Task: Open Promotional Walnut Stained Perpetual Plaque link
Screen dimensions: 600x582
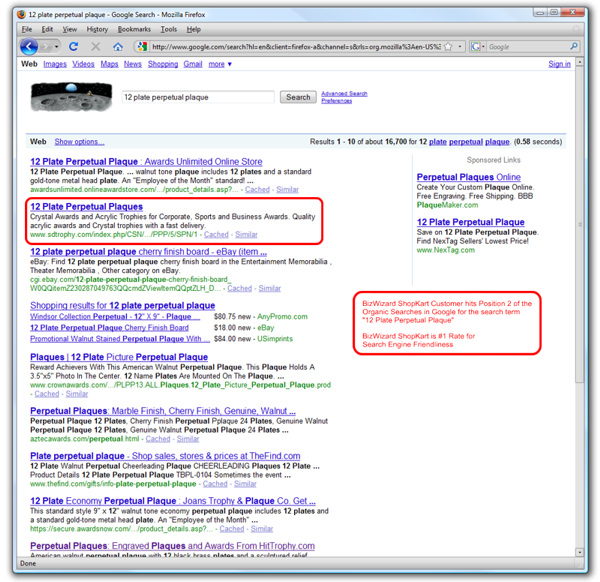Action: [x=120, y=339]
